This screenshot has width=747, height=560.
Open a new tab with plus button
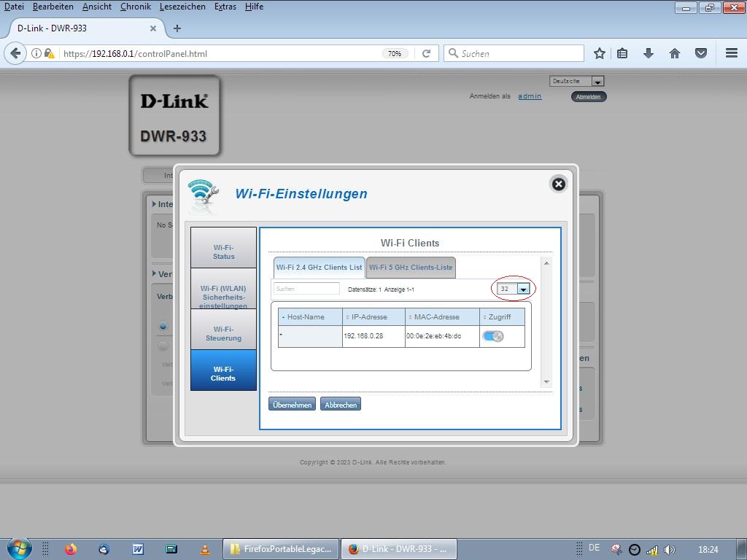(x=177, y=28)
